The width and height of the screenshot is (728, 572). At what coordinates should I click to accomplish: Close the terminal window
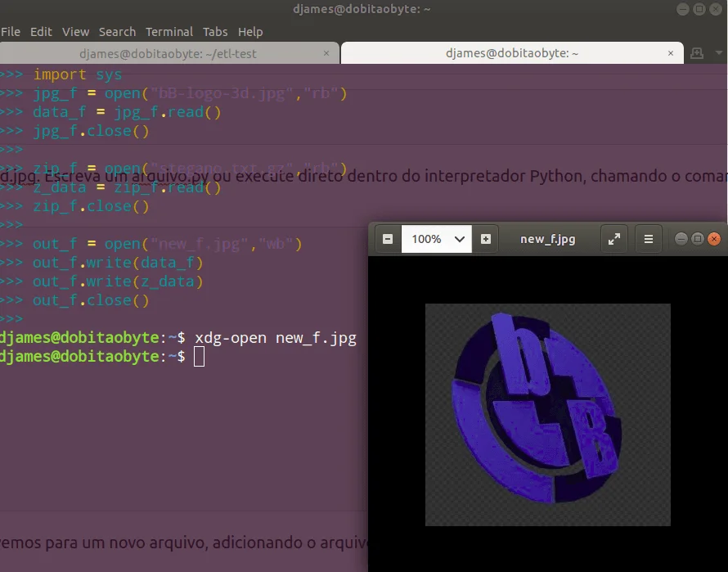[x=716, y=9]
